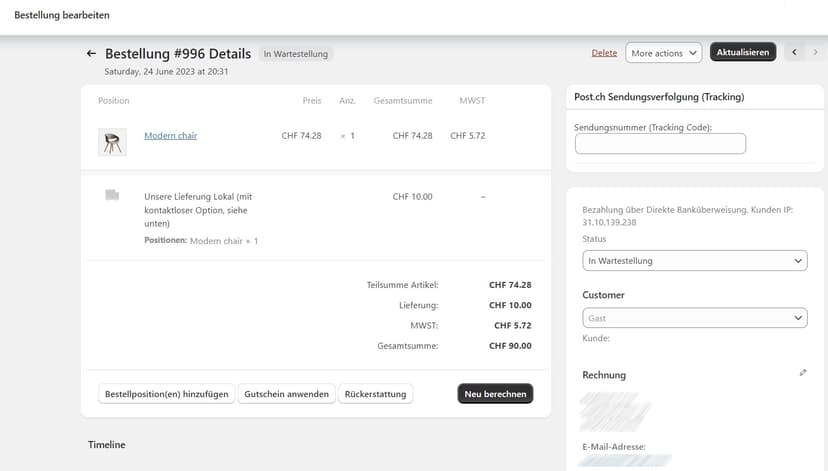Click the Unsere Lieferung Lokal shipping text
Image resolution: width=828 pixels, height=471 pixels.
point(198,210)
